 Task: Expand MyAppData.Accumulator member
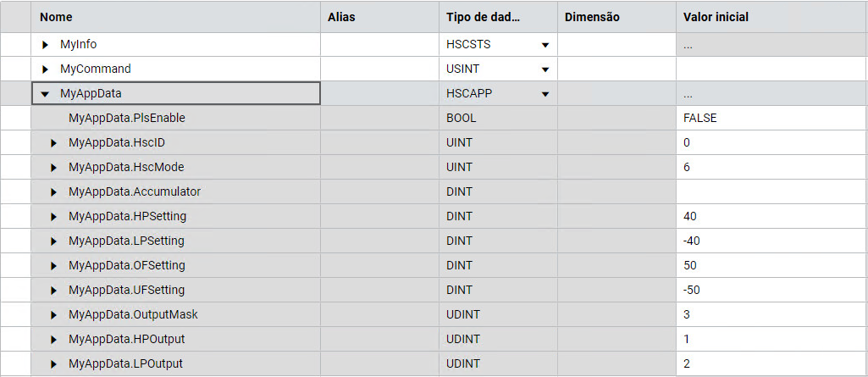click(55, 191)
